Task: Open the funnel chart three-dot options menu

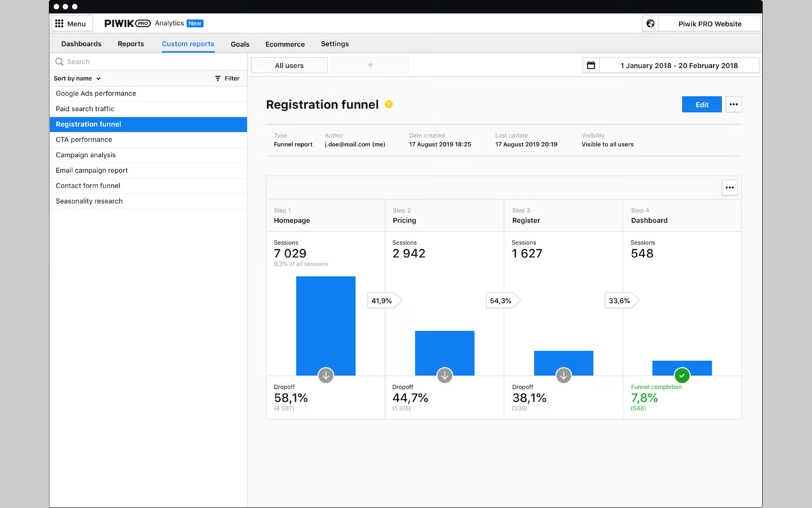Action: point(729,188)
